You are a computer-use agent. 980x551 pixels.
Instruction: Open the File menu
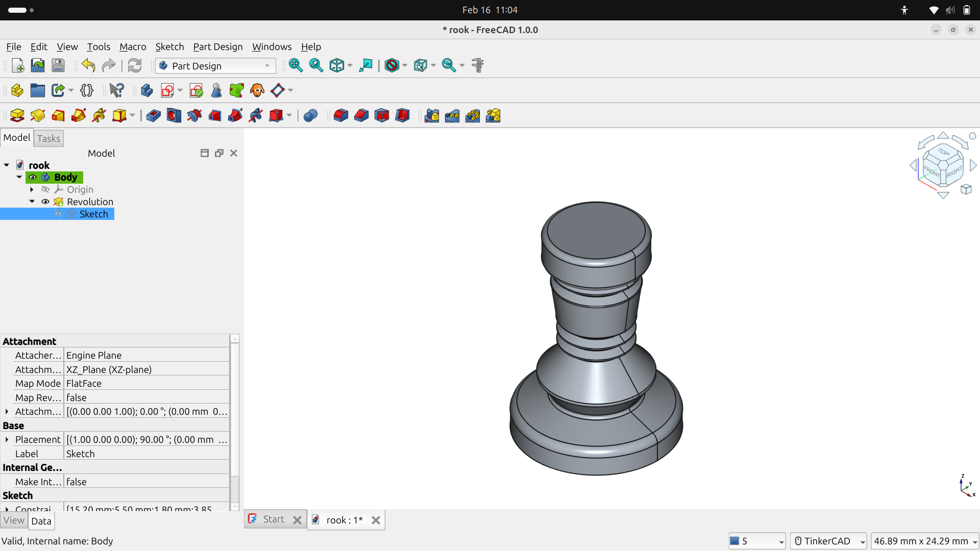point(14,46)
